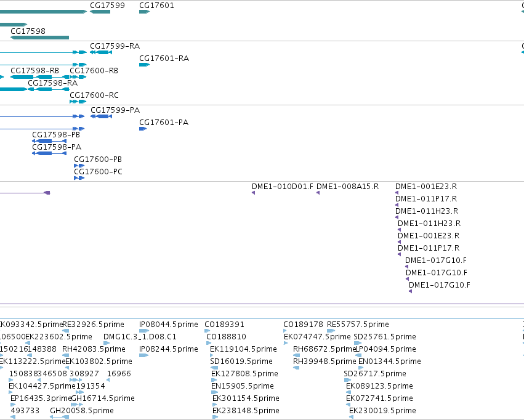524x420 pixels.
Task: Click the EK103802.5prime label
Action: [x=99, y=361]
